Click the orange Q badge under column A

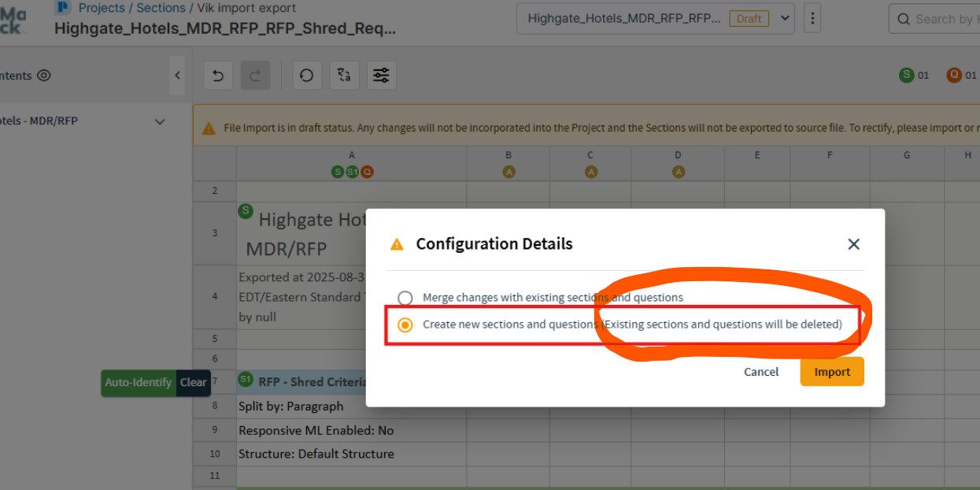tap(367, 172)
